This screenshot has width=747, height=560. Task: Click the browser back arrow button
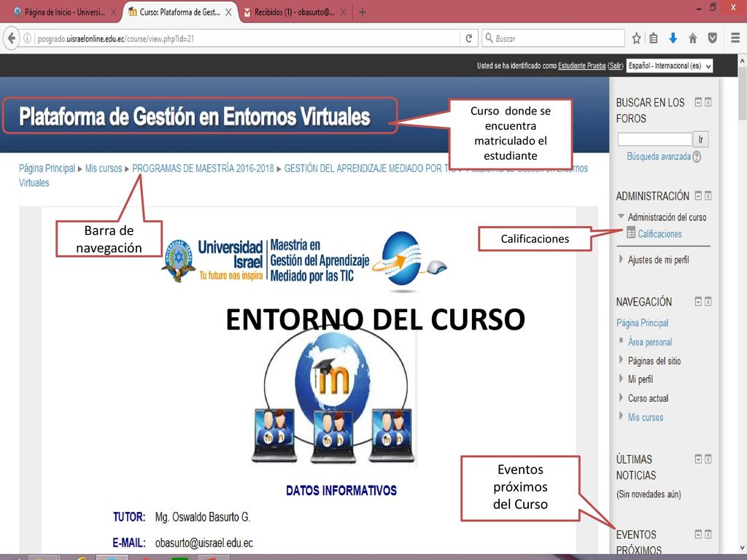[x=12, y=38]
